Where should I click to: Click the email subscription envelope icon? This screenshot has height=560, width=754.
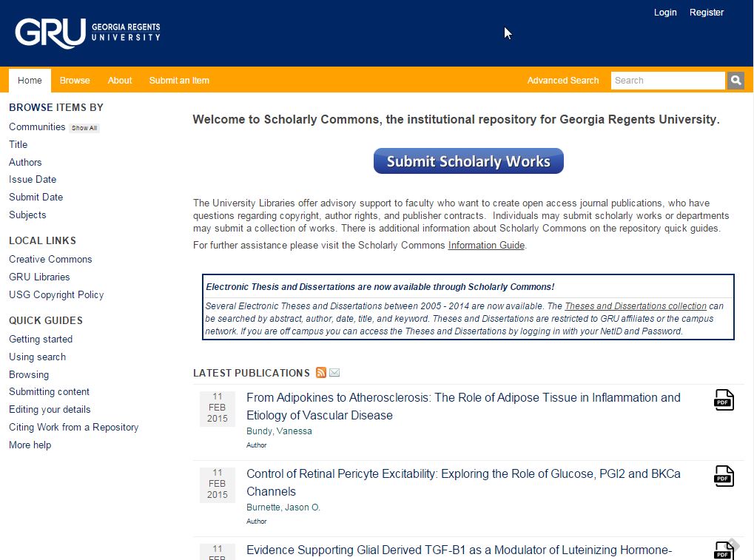click(x=334, y=373)
